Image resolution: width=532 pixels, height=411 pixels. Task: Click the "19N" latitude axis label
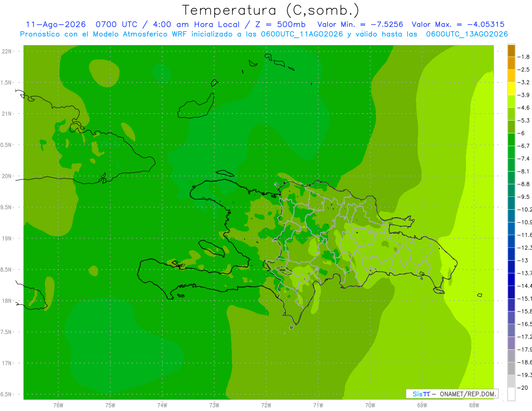coord(7,239)
